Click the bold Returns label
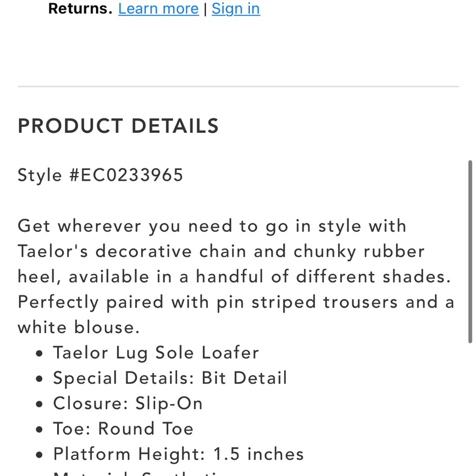The width and height of the screenshot is (476, 476). coord(80,9)
